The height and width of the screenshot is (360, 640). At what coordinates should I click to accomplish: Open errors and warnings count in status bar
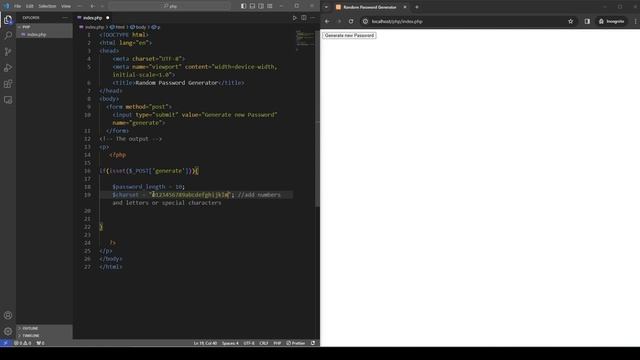point(23,343)
